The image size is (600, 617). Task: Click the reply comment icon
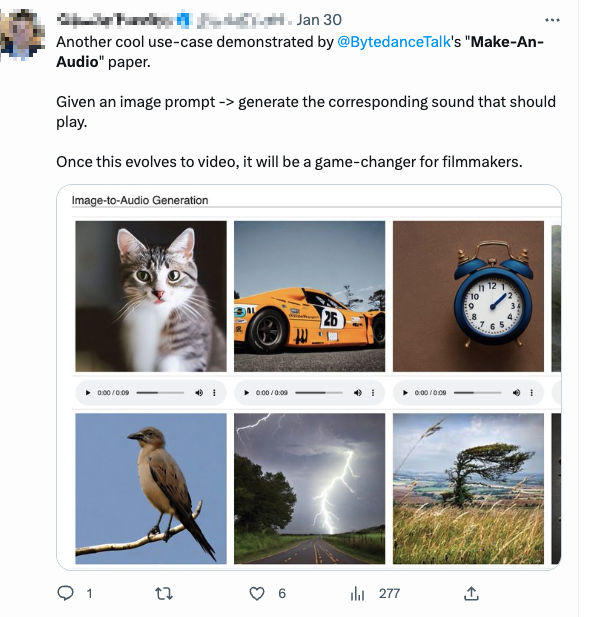pyautogui.click(x=66, y=593)
